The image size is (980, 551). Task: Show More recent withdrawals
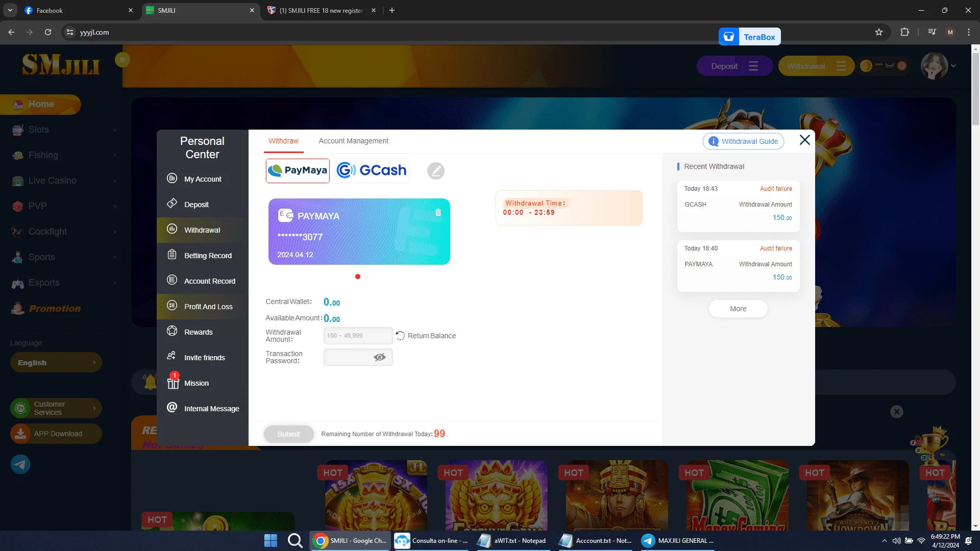click(738, 309)
